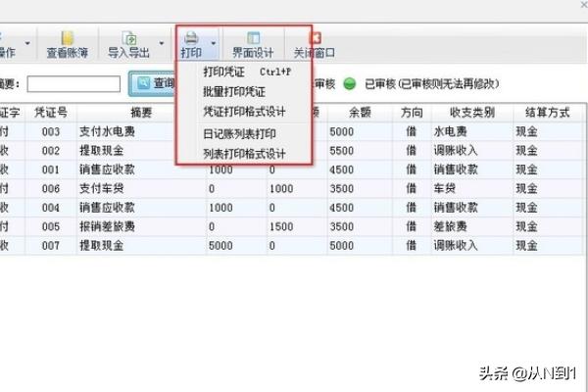Choose 批量打印凭证 from print menu
This screenshot has height=392, width=588.
234,91
